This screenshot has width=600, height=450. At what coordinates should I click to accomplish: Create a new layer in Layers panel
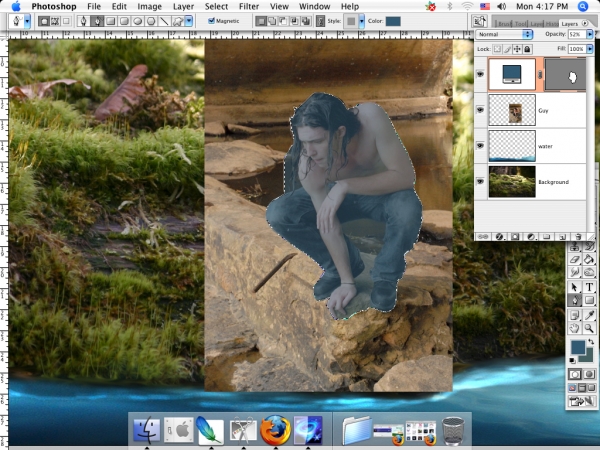click(562, 237)
